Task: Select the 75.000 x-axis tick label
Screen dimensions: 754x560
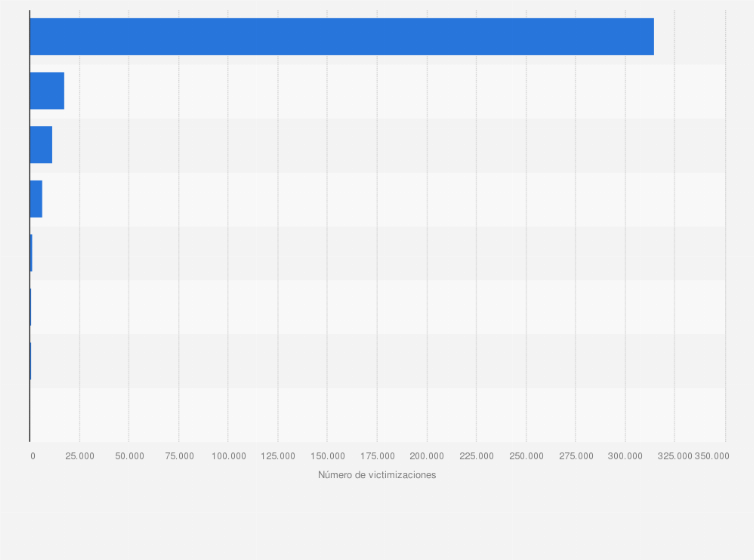Action: (179, 456)
